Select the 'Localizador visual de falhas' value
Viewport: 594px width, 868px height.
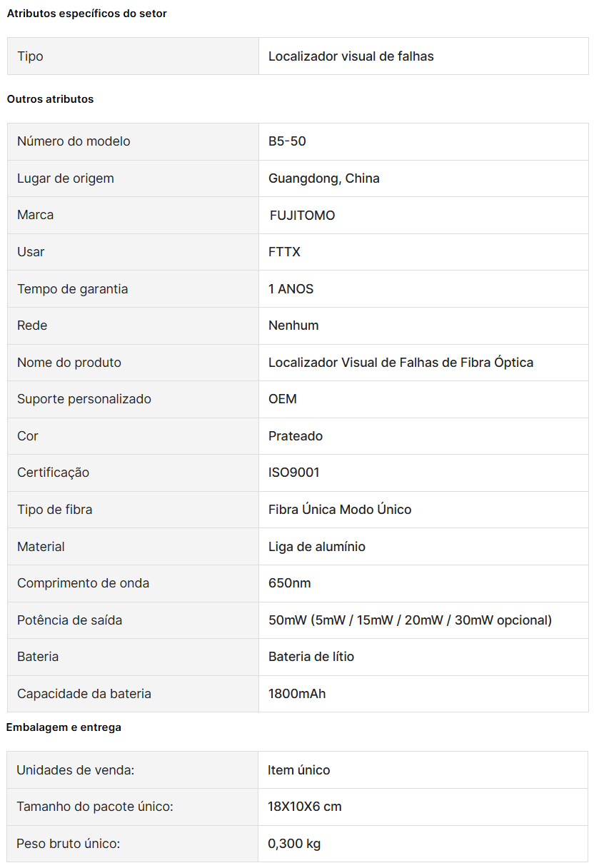(351, 56)
